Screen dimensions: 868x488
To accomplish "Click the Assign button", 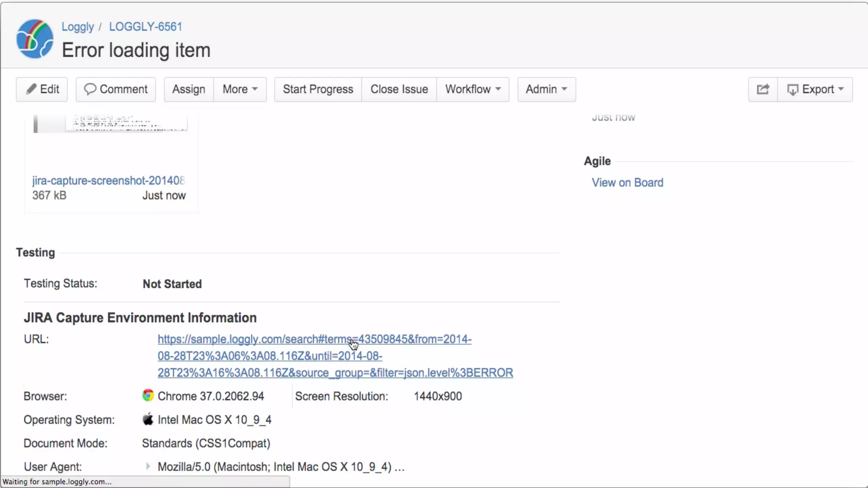I will (189, 89).
